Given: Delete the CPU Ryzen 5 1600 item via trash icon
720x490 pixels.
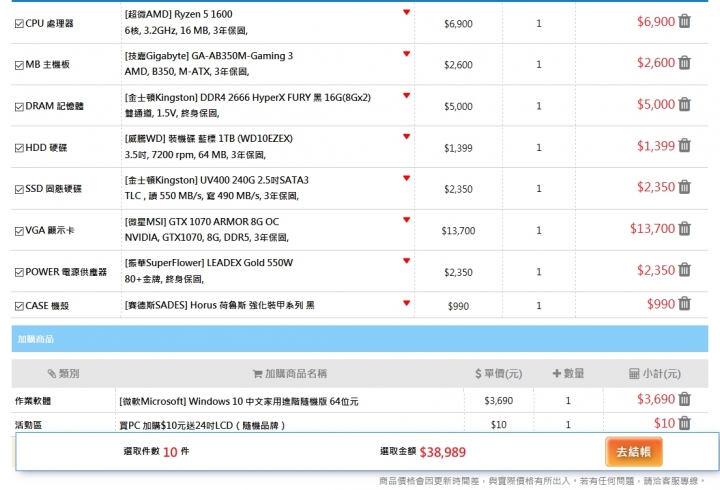Looking at the screenshot, I should tap(684, 21).
